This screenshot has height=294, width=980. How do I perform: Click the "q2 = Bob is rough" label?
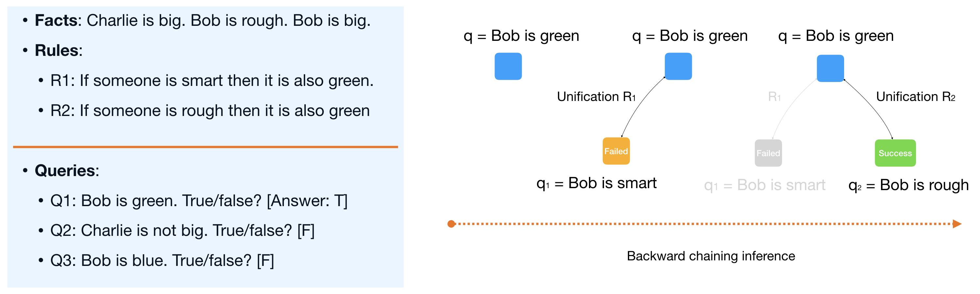(x=908, y=185)
